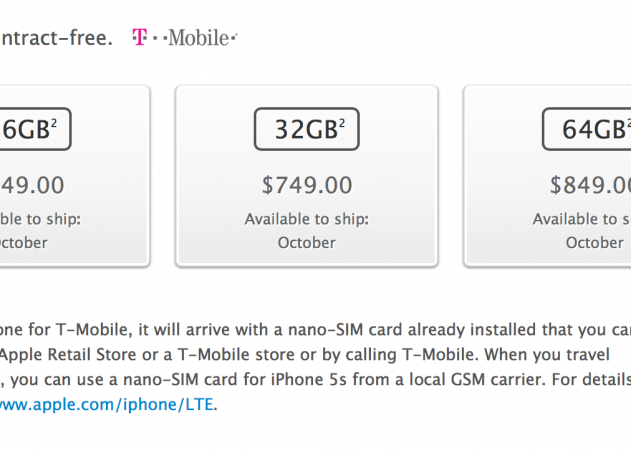The width and height of the screenshot is (631, 450).
Task: Click the $749.00 price under 32GB
Action: point(306,185)
